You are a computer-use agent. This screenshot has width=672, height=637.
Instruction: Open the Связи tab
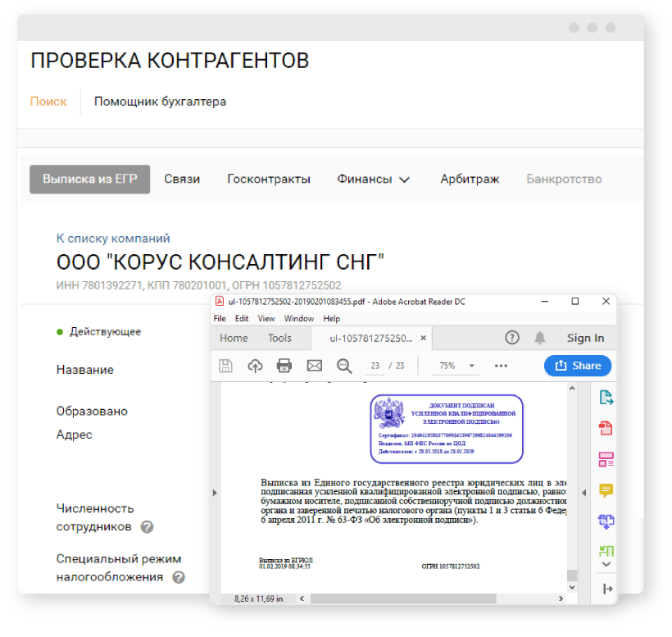pyautogui.click(x=182, y=180)
